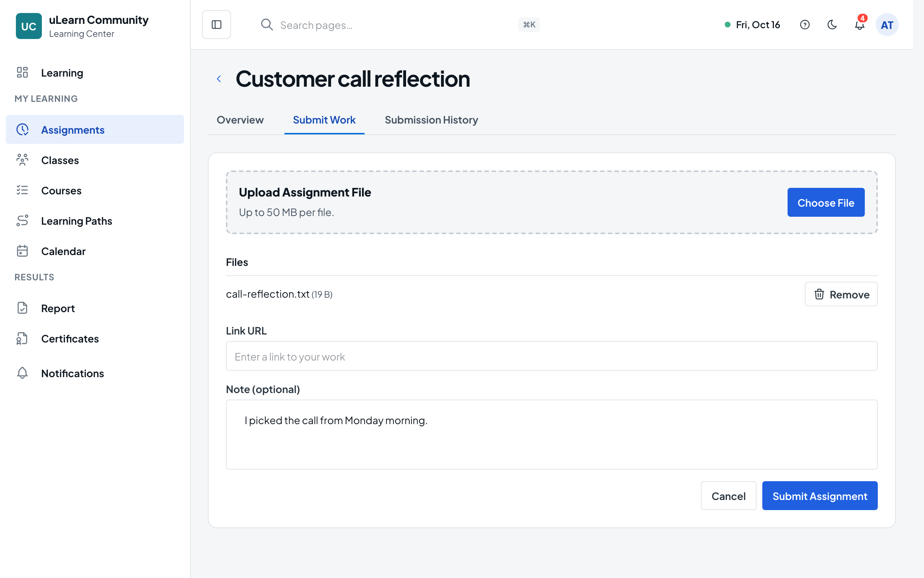Open Notifications in the sidebar
The image size is (924, 578).
(95, 373)
